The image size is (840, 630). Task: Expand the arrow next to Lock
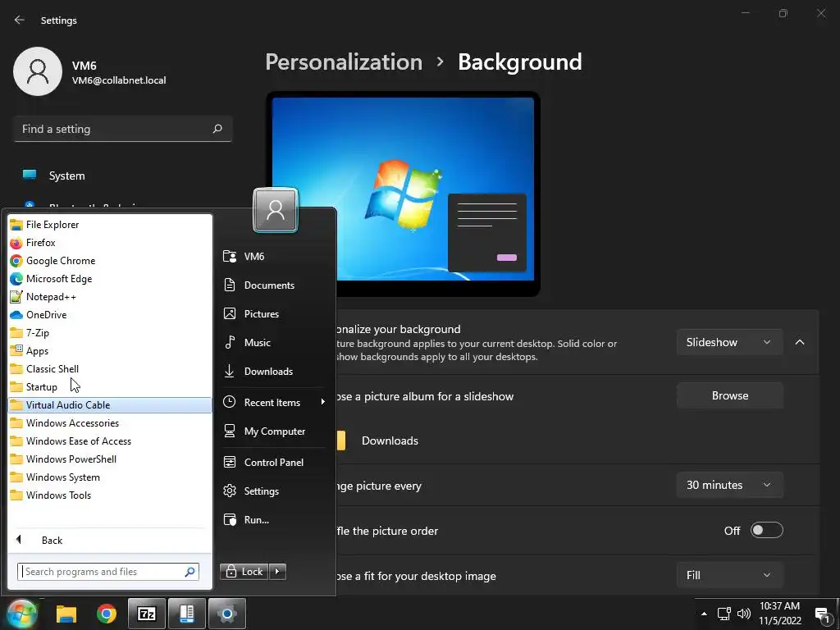[277, 572]
